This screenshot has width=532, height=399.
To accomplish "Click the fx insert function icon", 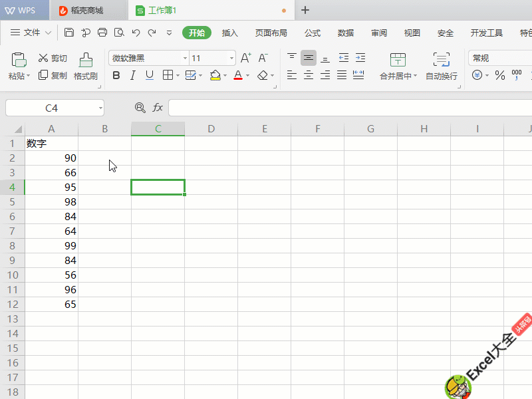I will coord(158,108).
